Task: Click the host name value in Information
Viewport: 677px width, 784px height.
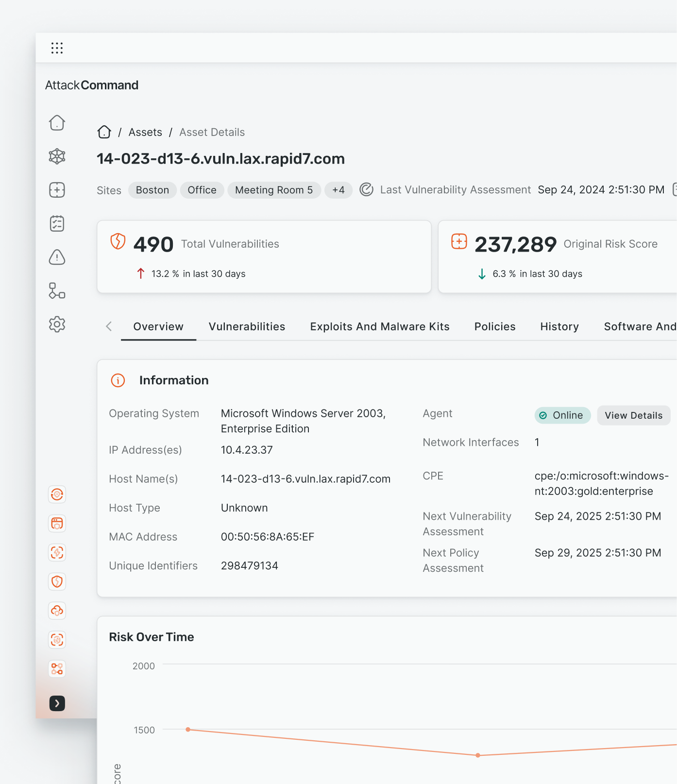Action: coord(305,479)
